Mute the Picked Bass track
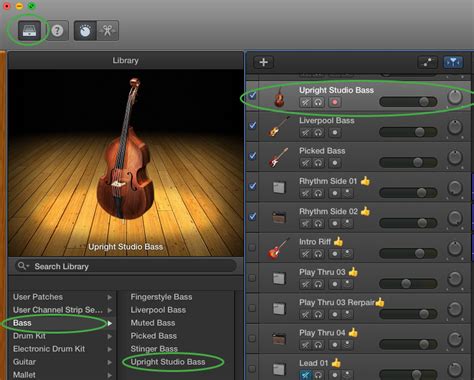Image resolution: width=474 pixels, height=380 pixels. [x=305, y=163]
